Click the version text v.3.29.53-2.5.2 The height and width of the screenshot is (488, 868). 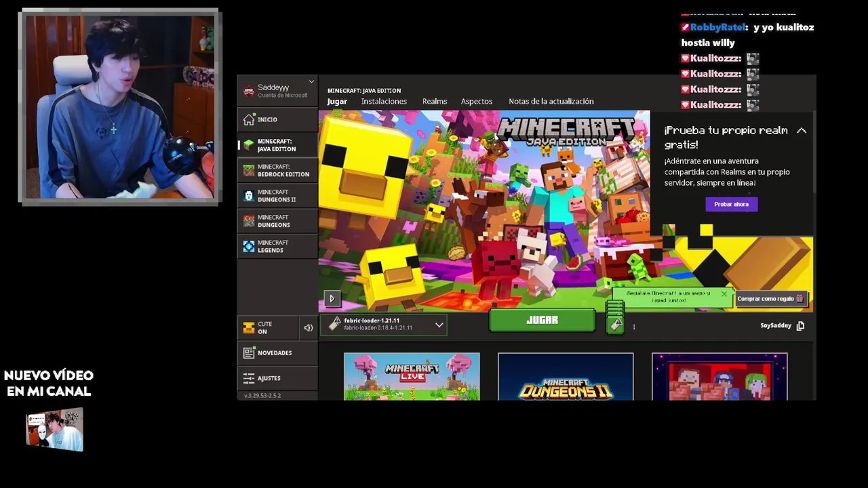click(262, 395)
